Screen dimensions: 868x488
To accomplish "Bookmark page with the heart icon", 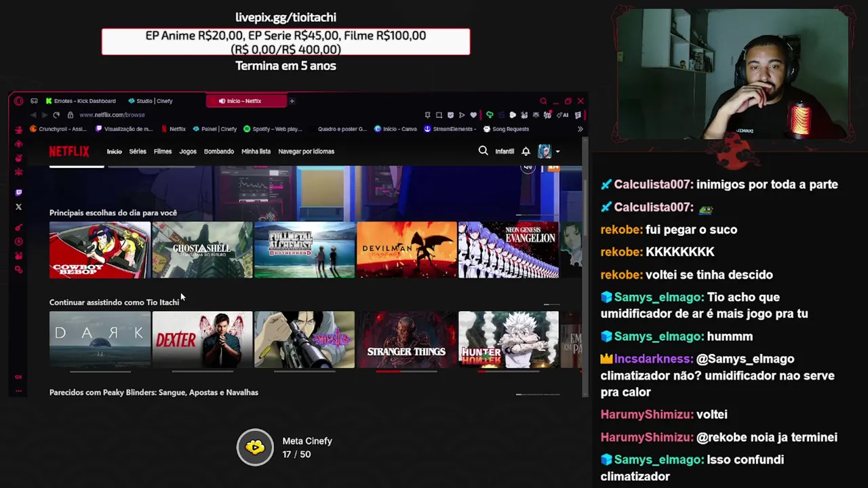I will (473, 115).
